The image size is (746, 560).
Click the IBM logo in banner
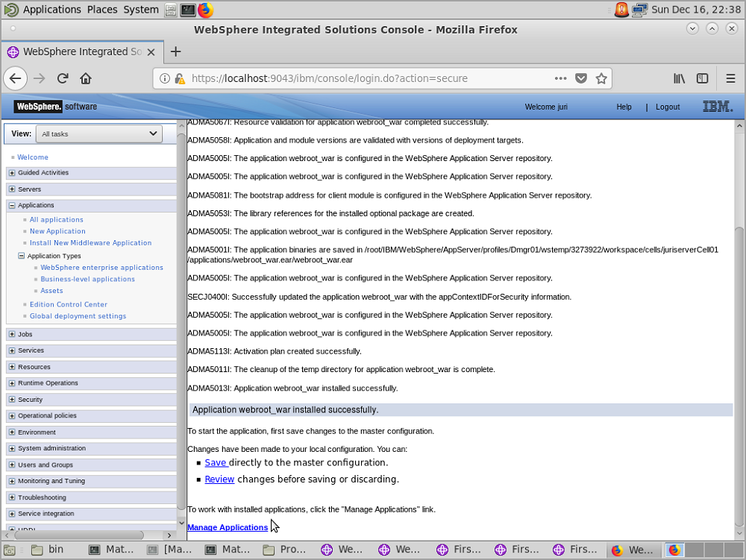pyautogui.click(x=718, y=107)
